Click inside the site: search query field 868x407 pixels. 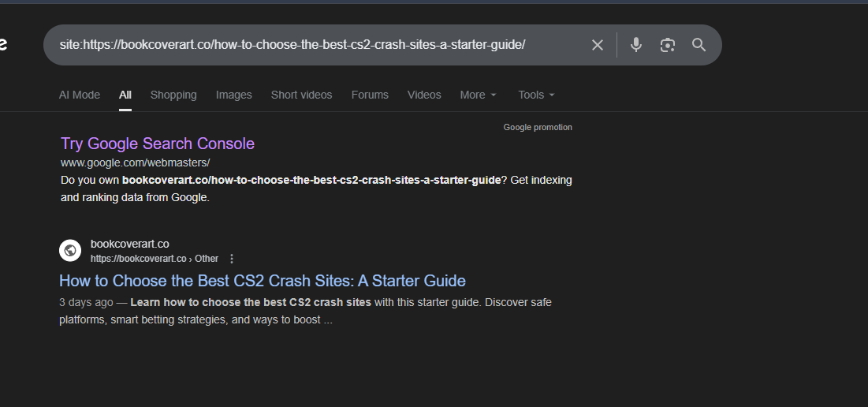(315, 45)
